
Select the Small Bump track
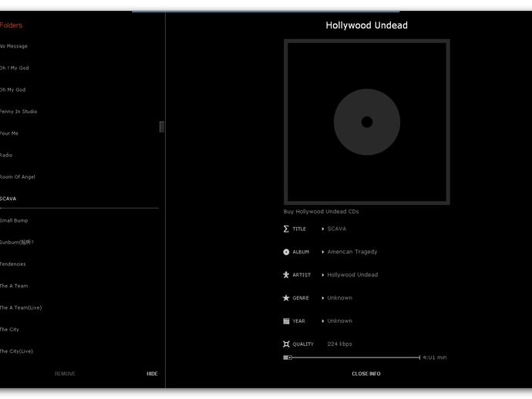coord(14,220)
